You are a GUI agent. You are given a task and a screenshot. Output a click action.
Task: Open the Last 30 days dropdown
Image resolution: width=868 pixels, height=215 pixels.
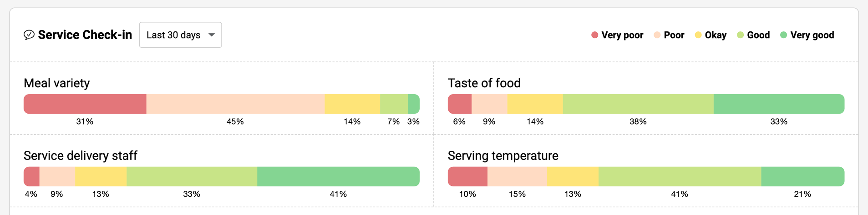coord(180,35)
